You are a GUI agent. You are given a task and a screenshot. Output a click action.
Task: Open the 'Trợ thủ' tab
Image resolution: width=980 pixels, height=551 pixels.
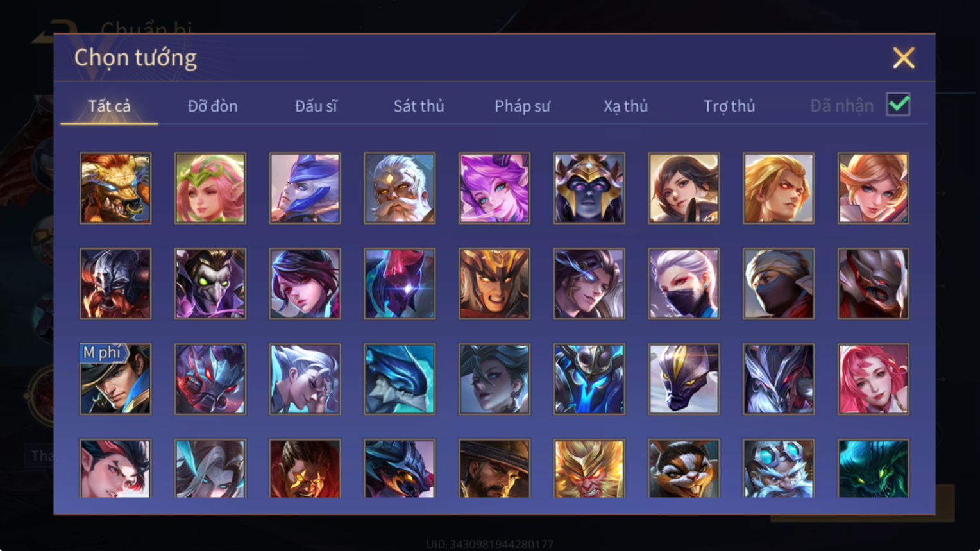(729, 106)
